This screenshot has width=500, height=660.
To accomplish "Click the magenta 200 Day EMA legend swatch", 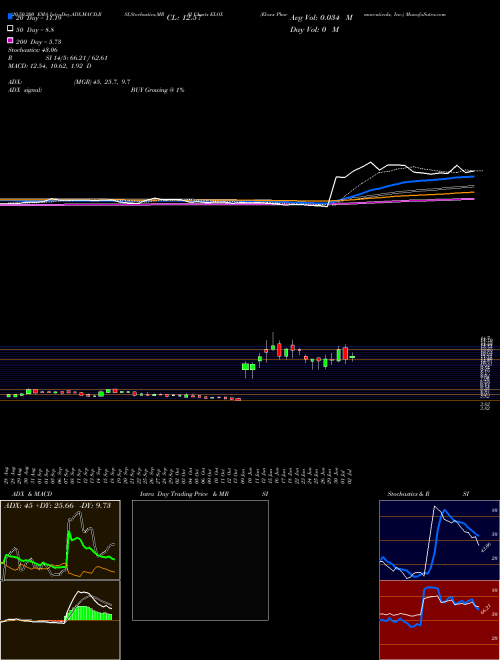I will click(x=10, y=41).
